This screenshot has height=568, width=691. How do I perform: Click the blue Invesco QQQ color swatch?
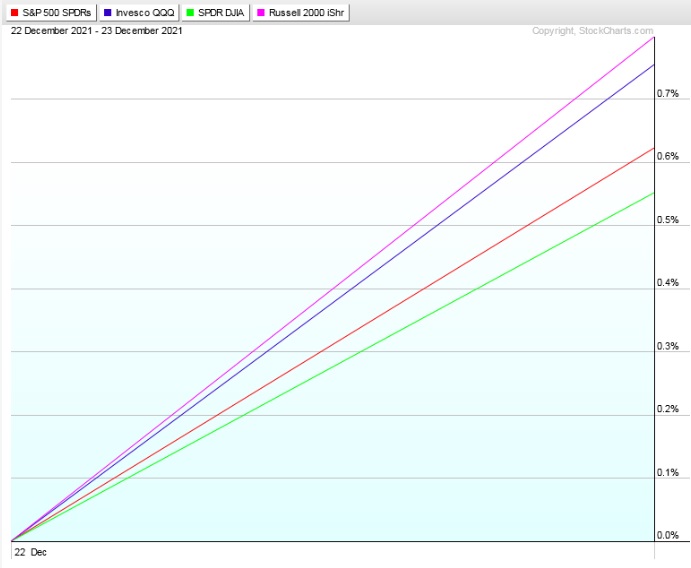[x=108, y=13]
